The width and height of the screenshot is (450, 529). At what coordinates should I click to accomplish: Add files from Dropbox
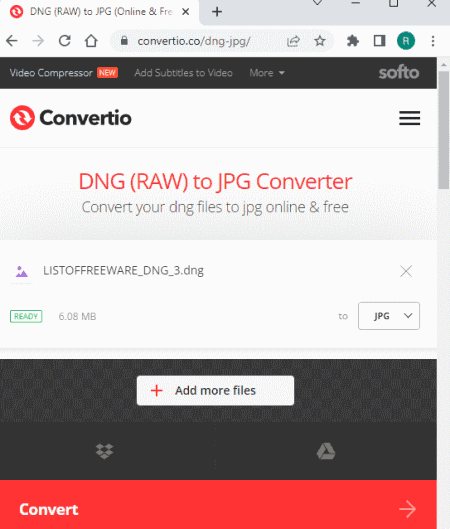tap(105, 451)
